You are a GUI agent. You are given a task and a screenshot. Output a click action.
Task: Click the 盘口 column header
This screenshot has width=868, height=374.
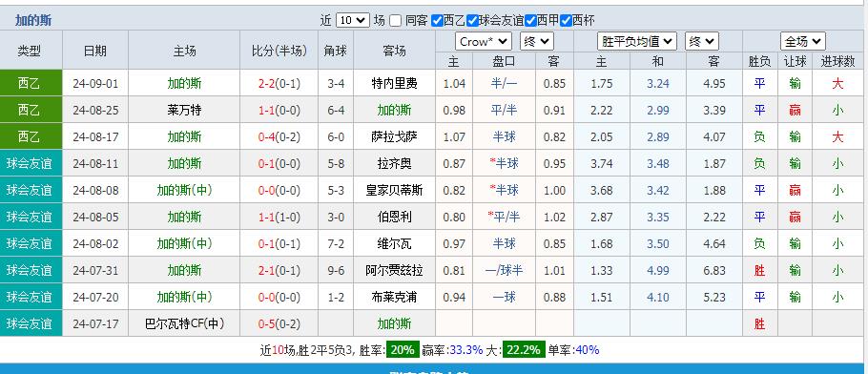click(x=504, y=61)
